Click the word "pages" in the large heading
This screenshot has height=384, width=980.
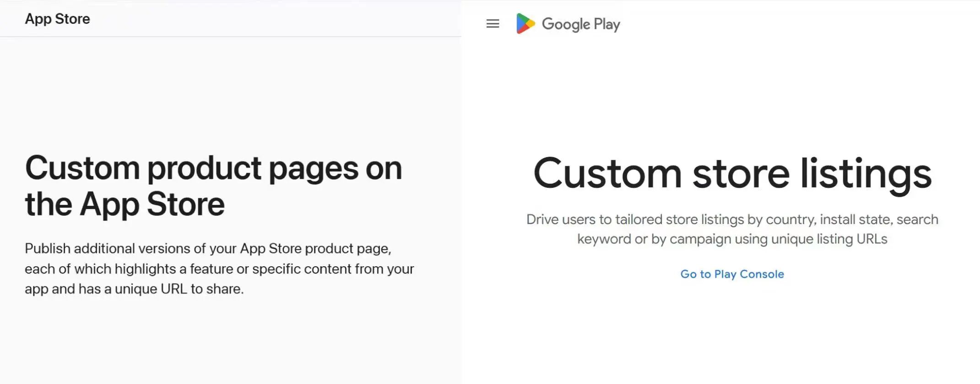point(314,168)
